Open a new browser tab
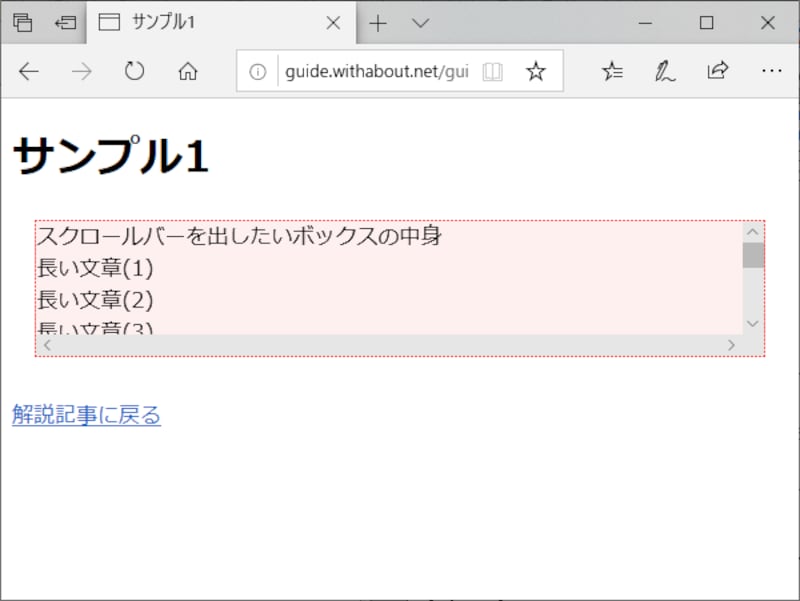800x601 pixels. point(377,22)
